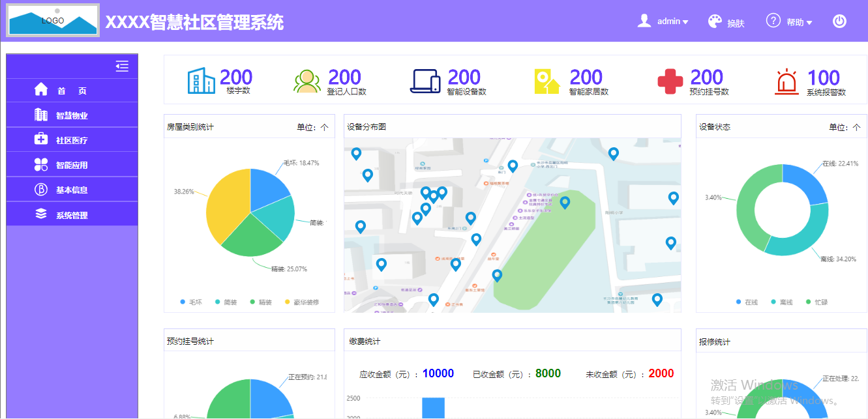
Task: Click the circled B icon beside 基本信息
Action: coord(41,189)
